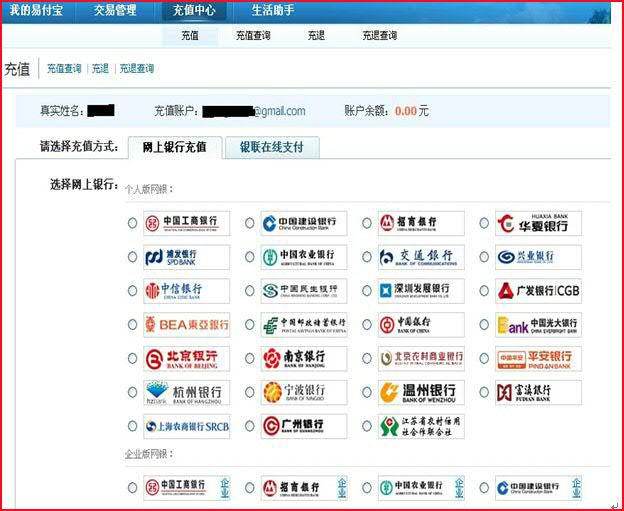Image resolution: width=624 pixels, height=511 pixels.
Task: Click the 中国邮政储蓄银行 logo
Action: pyautogui.click(x=304, y=325)
